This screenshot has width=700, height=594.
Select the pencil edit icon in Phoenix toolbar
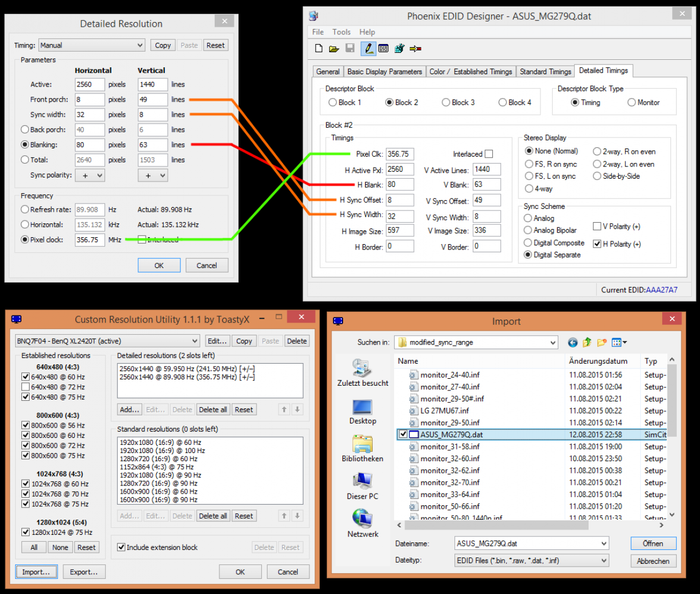[x=368, y=49]
